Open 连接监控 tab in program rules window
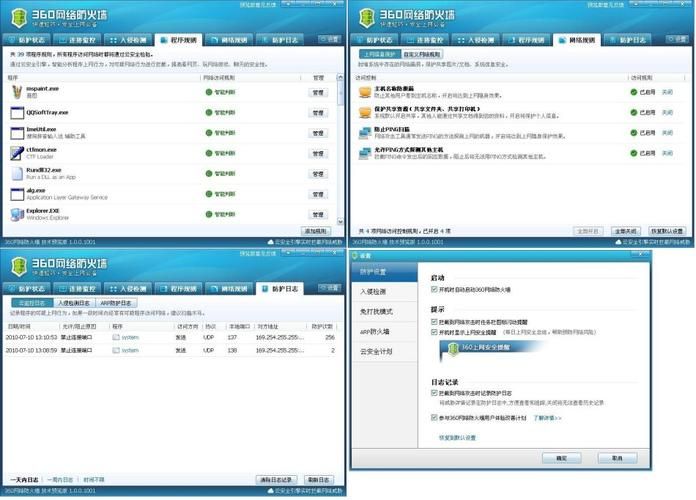The image size is (696, 500). click(77, 40)
